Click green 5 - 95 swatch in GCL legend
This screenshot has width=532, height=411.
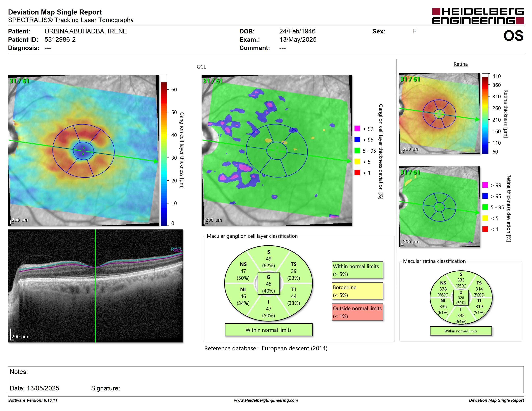click(357, 150)
